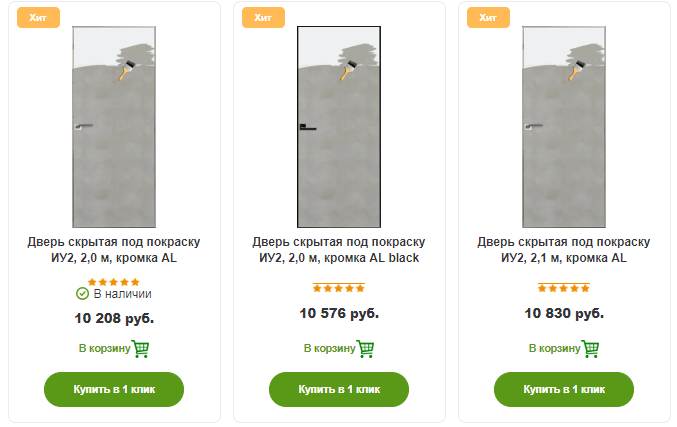
Task: Open title link кромка AL black door
Action: coord(339,250)
